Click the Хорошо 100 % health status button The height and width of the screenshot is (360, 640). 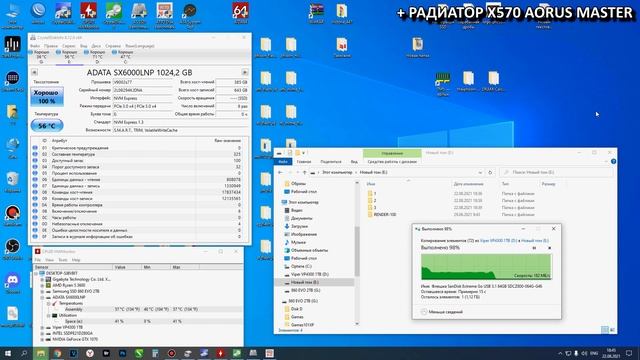[47, 97]
